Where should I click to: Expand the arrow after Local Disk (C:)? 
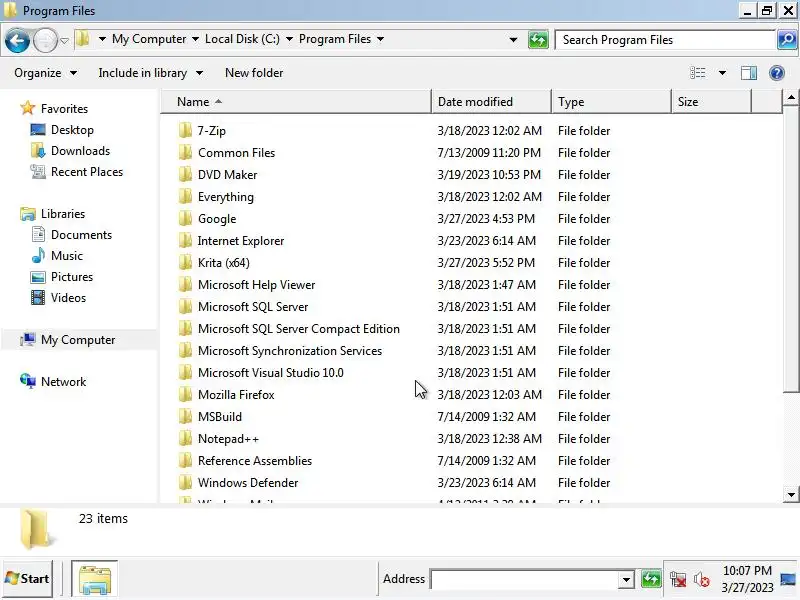tap(289, 39)
